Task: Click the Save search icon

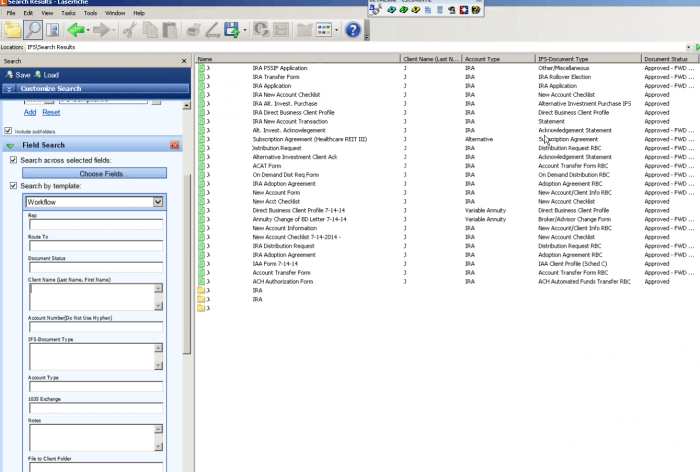Action: (x=18, y=75)
